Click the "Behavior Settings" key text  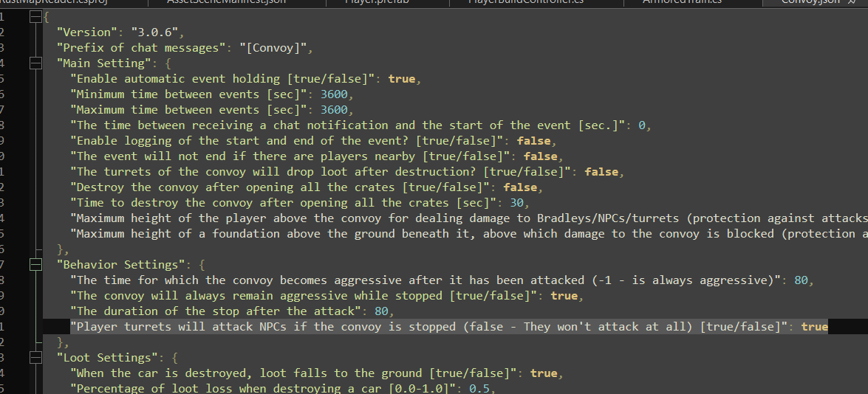pyautogui.click(x=120, y=265)
